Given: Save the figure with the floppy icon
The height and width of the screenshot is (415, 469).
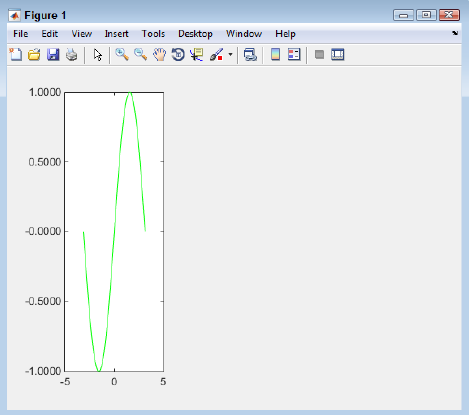Looking at the screenshot, I should coord(53,54).
